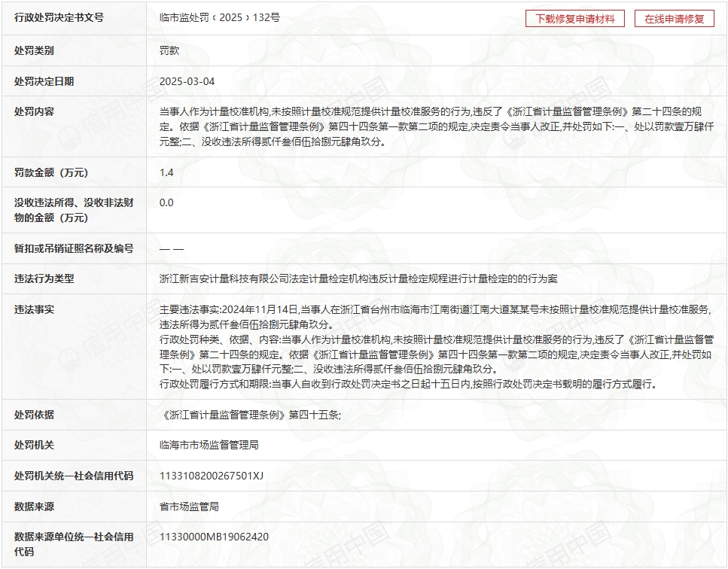Select the 暂扣或吊销证照名称及编号 row label
728x569 pixels.
point(74,248)
